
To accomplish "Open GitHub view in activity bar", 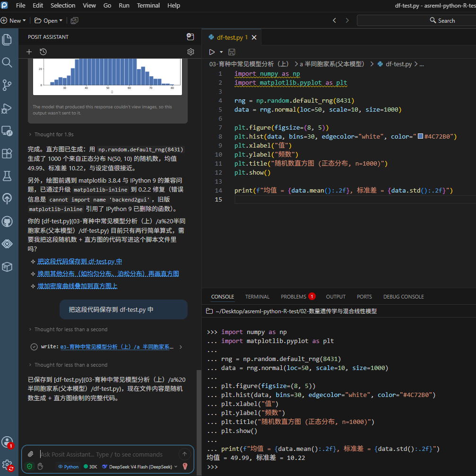I will [x=7, y=221].
